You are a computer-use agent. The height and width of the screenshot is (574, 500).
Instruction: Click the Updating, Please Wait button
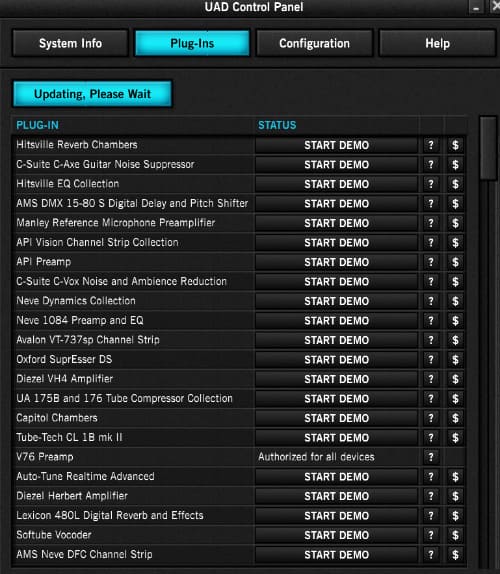(x=92, y=94)
